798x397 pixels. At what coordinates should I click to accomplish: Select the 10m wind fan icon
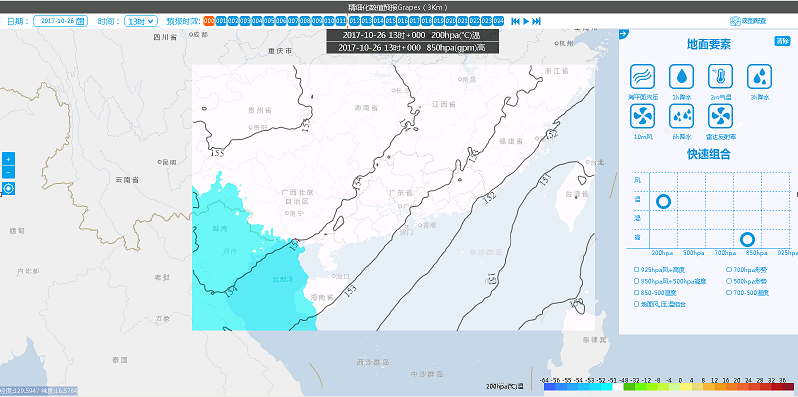pyautogui.click(x=642, y=116)
